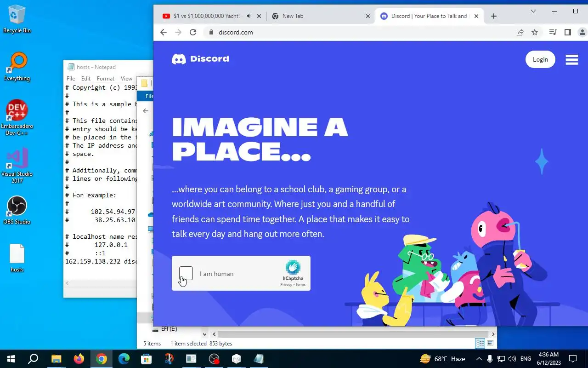The image size is (588, 368).
Task: Click the Explorer back arrow
Action: 146,111
